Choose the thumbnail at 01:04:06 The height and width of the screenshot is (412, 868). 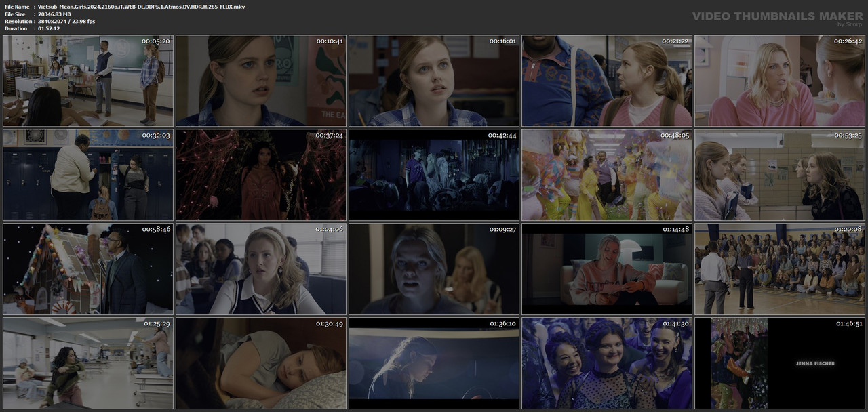pyautogui.click(x=261, y=269)
